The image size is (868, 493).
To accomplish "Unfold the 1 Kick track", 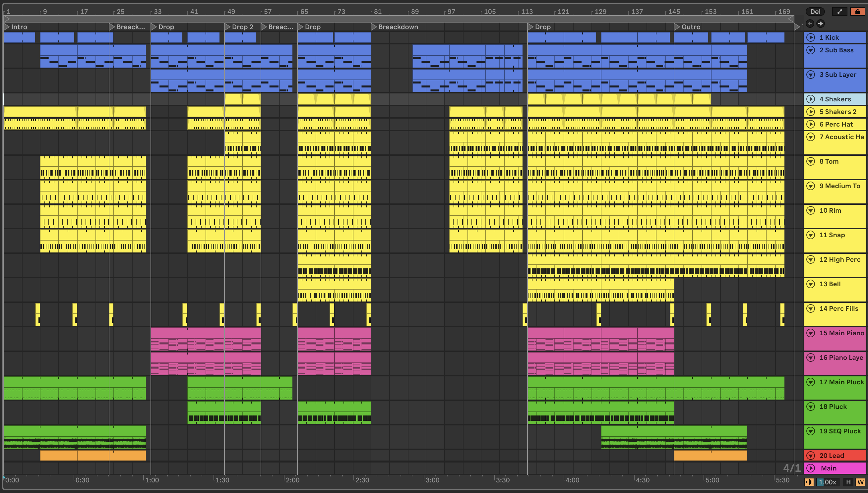I will click(x=811, y=37).
